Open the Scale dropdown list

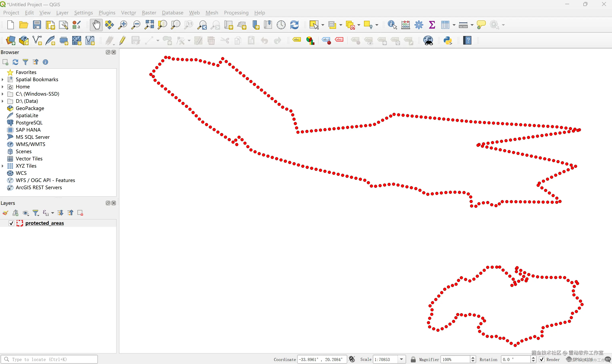tap(401, 359)
